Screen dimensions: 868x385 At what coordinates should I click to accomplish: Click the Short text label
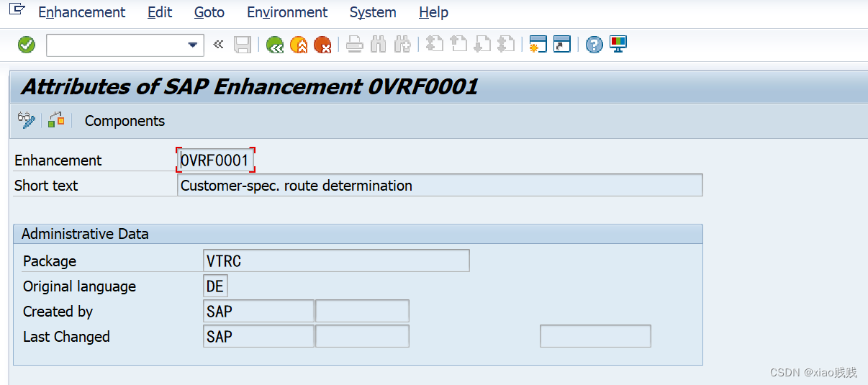tap(46, 185)
